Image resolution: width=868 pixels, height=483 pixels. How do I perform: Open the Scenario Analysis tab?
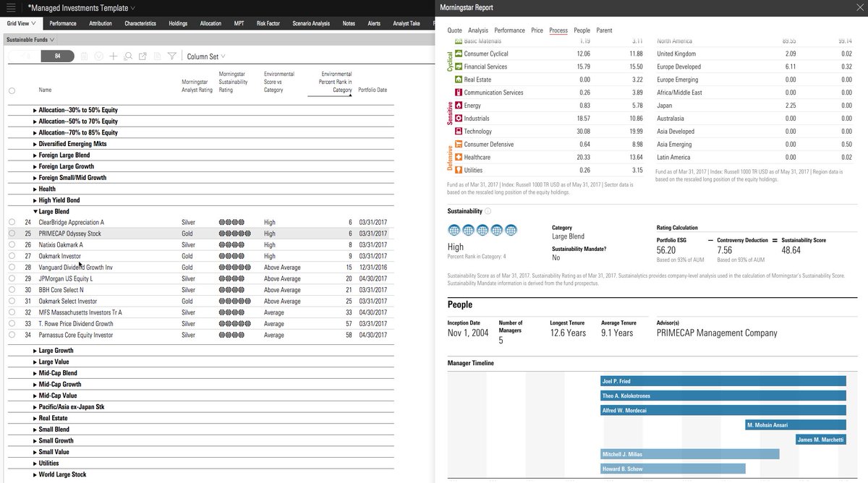click(310, 23)
